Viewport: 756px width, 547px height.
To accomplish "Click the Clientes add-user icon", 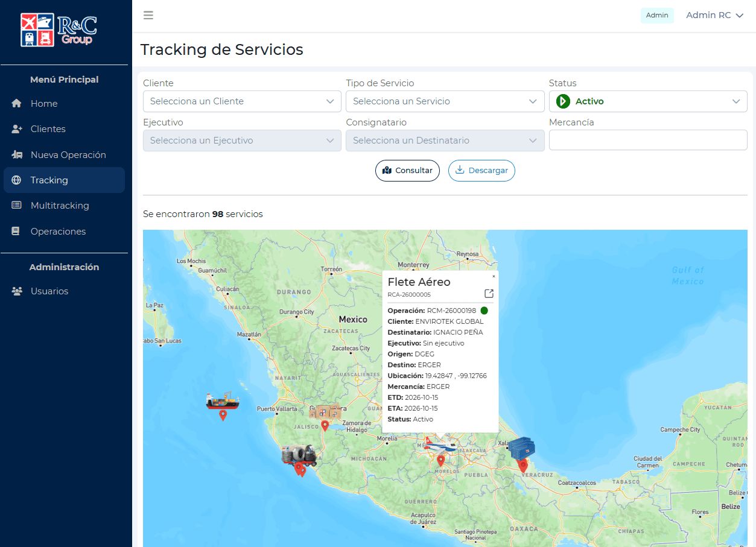I will click(17, 129).
